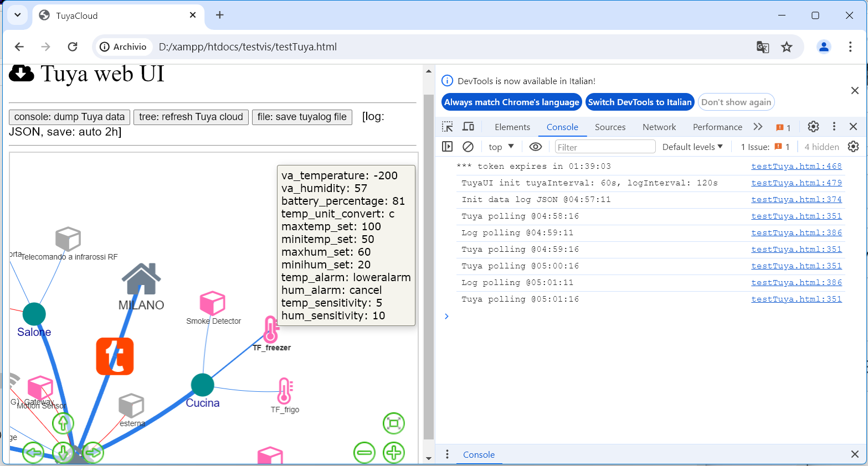Toggle DevTools device toolbar
This screenshot has height=466, width=868.
tap(468, 127)
